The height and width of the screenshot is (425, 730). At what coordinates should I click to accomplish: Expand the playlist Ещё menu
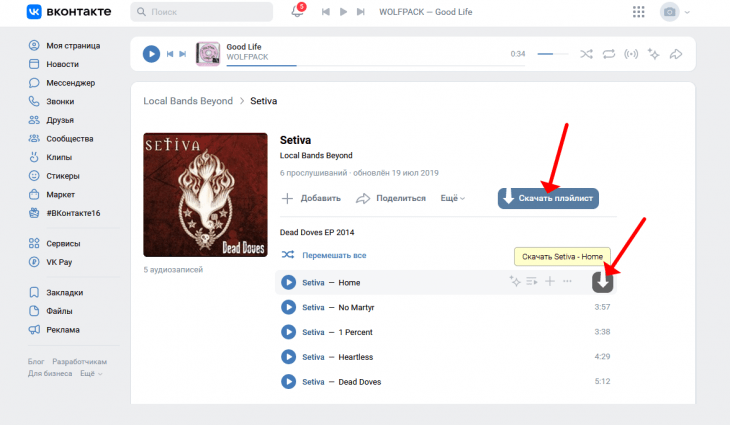coord(453,198)
